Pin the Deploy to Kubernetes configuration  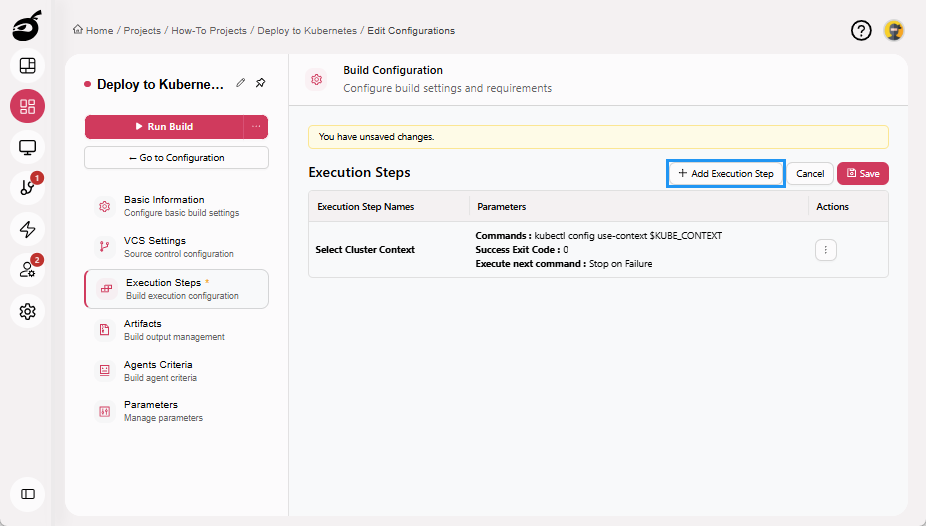[x=260, y=83]
